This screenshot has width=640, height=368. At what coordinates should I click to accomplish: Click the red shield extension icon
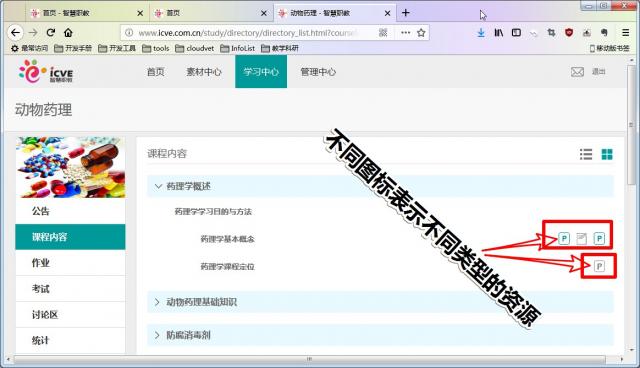(569, 33)
